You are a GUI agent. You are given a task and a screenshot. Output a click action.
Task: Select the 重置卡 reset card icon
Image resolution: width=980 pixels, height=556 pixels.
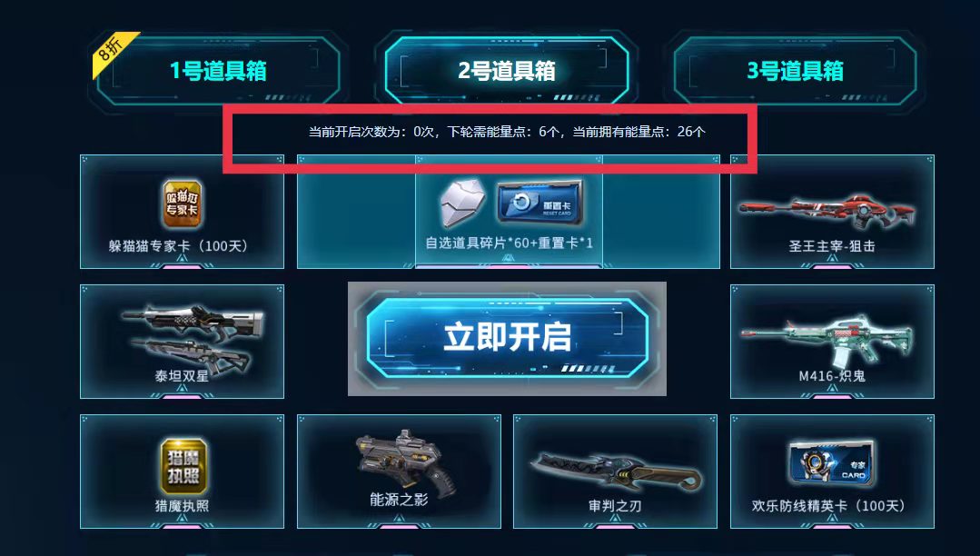click(542, 202)
